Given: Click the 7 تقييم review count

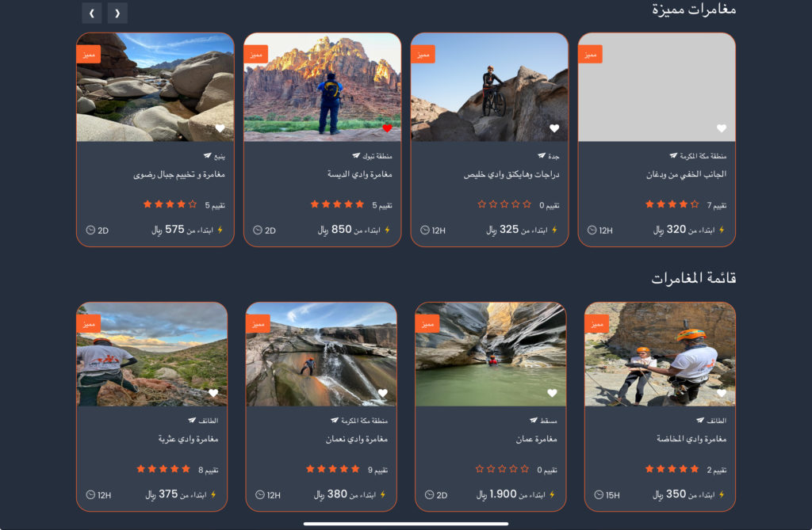Looking at the screenshot, I should tap(717, 205).
